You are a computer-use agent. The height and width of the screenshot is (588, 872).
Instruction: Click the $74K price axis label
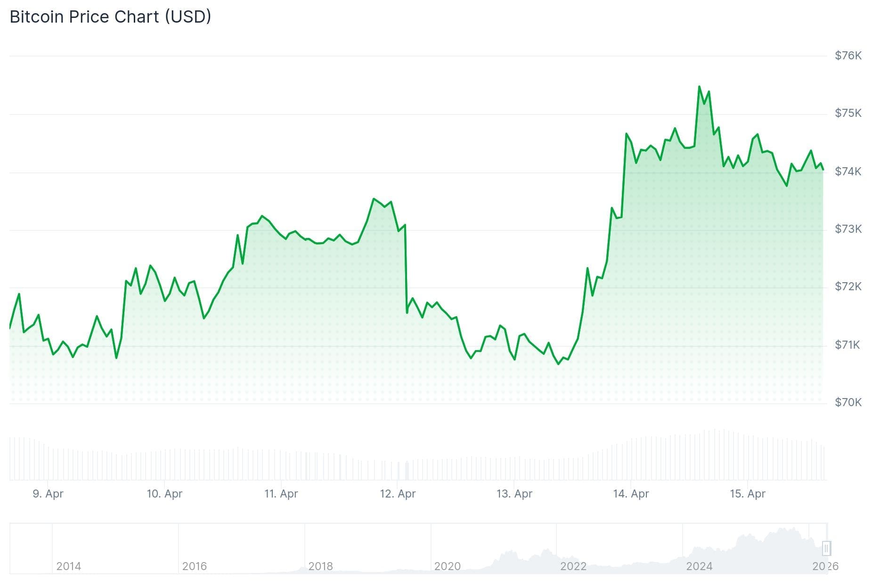848,171
